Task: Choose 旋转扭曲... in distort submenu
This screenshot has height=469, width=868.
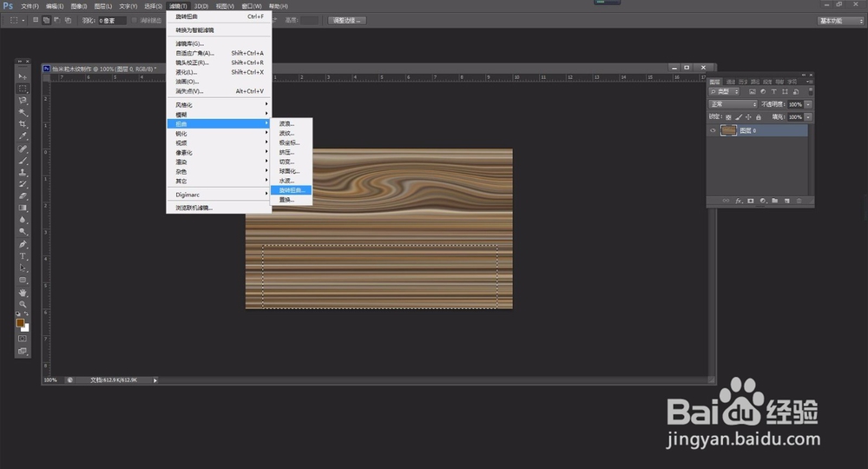Action: [x=291, y=190]
